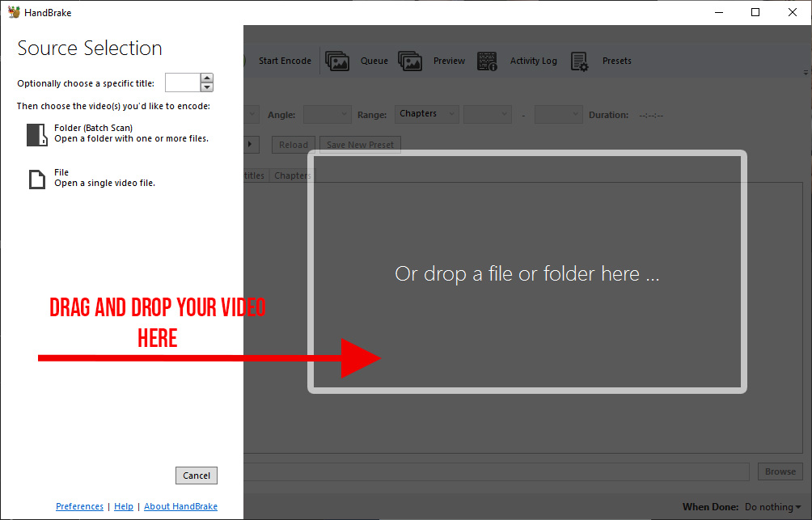Show the Activity Log
812x520 pixels.
coord(517,61)
